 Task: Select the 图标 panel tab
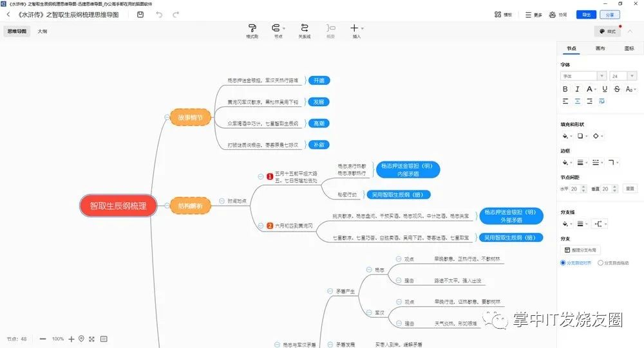click(x=629, y=48)
